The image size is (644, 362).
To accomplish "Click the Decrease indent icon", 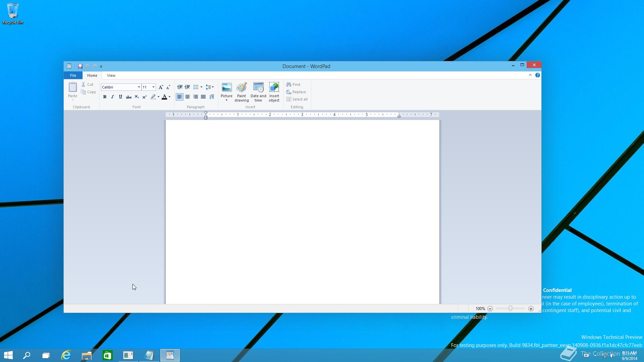I will [180, 87].
